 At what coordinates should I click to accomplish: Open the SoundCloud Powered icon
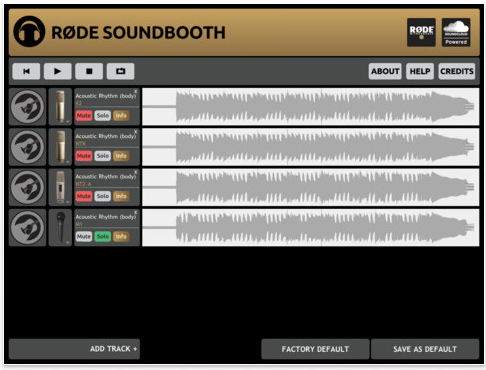tap(456, 32)
